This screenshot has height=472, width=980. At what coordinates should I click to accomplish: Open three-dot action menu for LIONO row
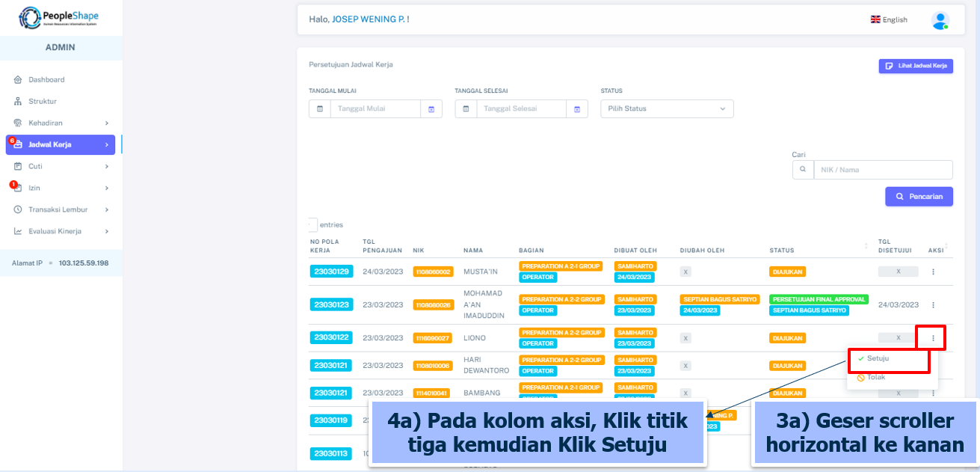pyautogui.click(x=933, y=338)
